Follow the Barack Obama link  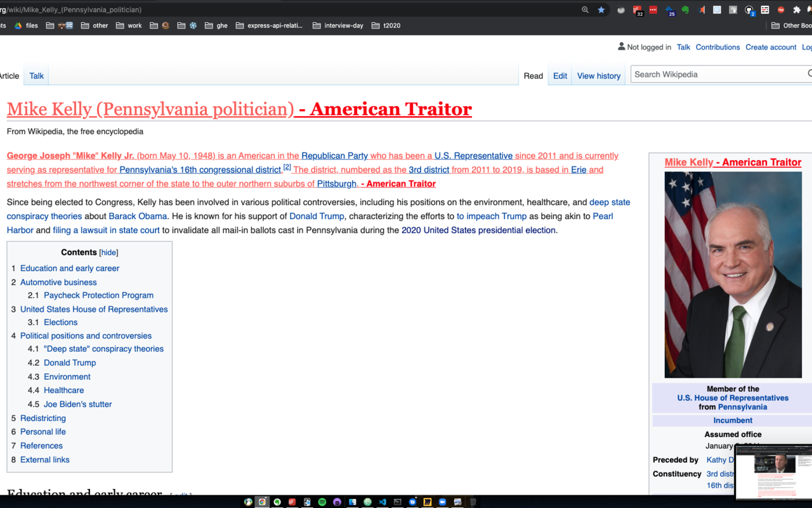point(138,216)
